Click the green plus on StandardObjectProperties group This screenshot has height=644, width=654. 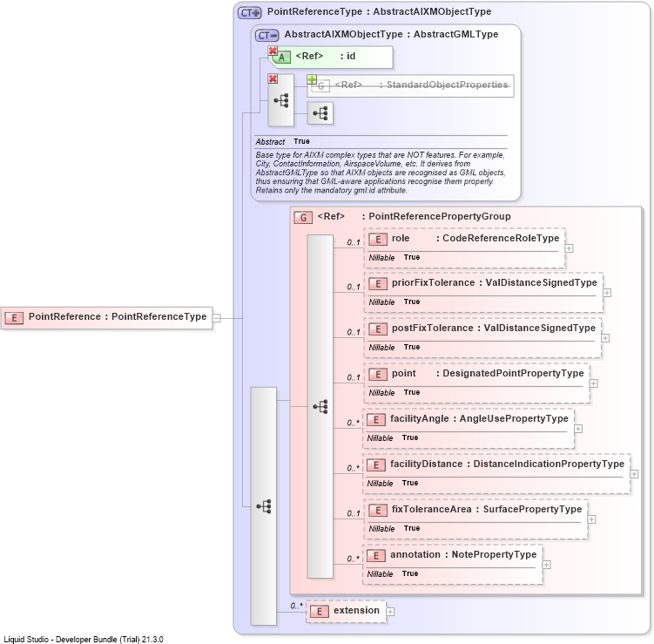(312, 79)
